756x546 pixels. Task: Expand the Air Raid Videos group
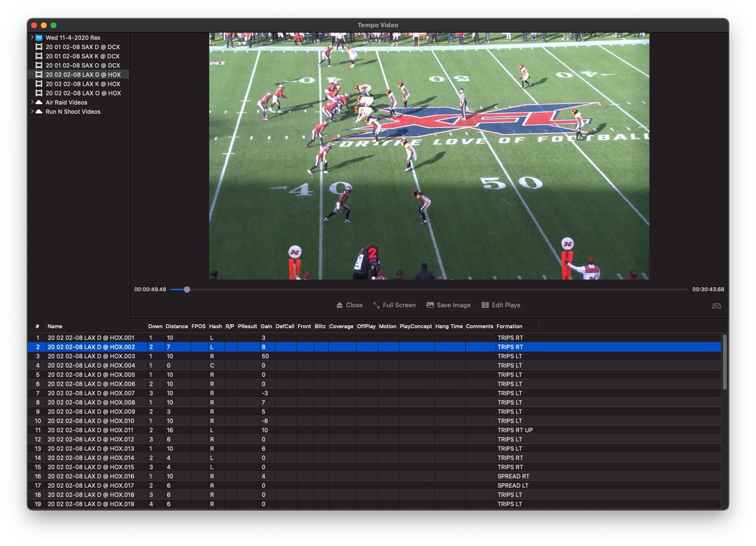click(32, 103)
